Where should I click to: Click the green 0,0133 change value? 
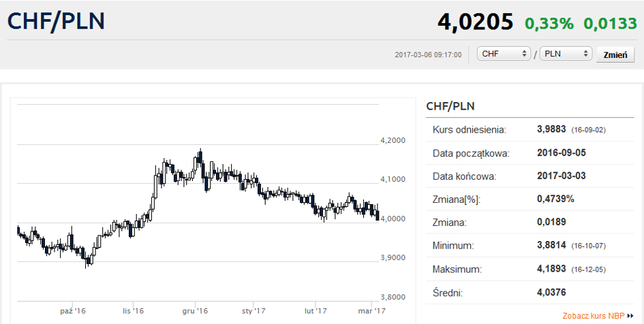(610, 23)
